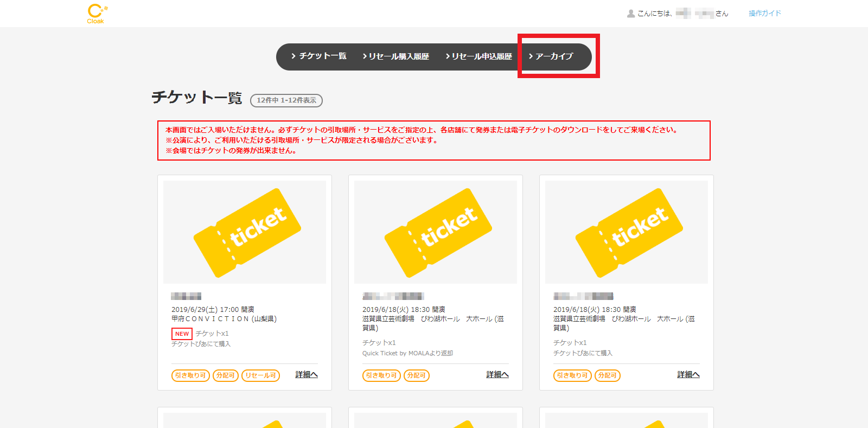This screenshot has height=428, width=868.
Task: Click the Cloak logo icon
Action: 97,14
